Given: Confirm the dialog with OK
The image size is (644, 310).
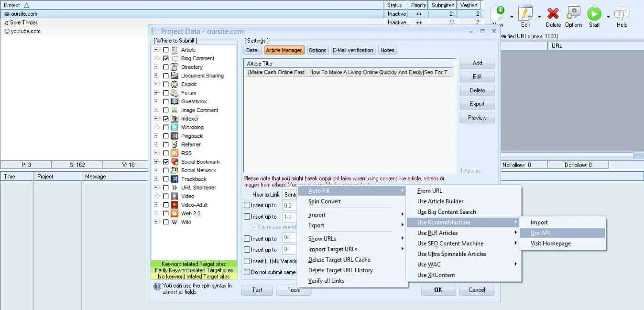Looking at the screenshot, I should tap(438, 290).
